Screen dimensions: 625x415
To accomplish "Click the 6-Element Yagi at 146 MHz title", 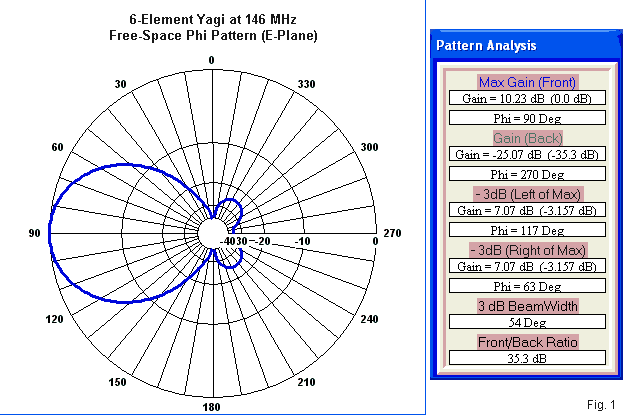I will click(x=212, y=19).
